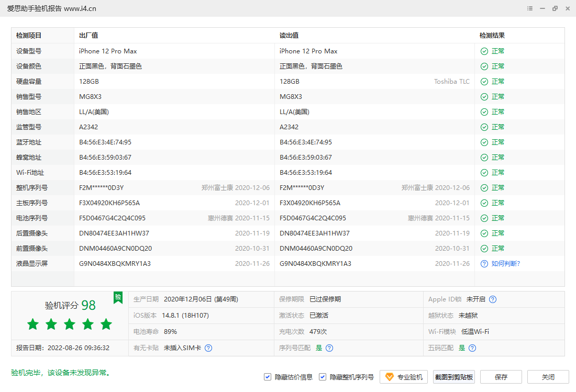Image resolution: width=576 pixels, height=392 pixels.
Task: Click the green check icon for 主板序列号
Action: (x=484, y=203)
